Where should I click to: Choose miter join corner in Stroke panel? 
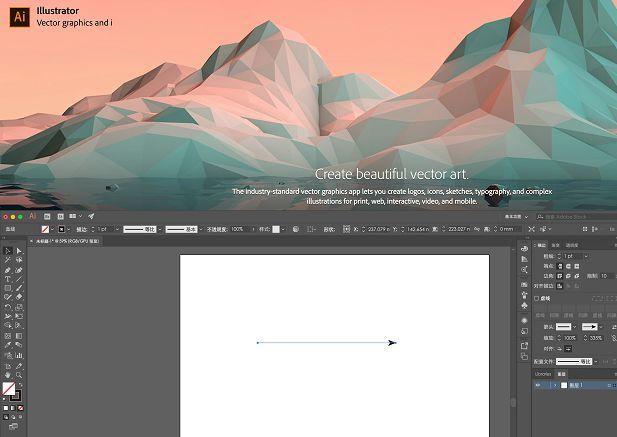coord(560,276)
